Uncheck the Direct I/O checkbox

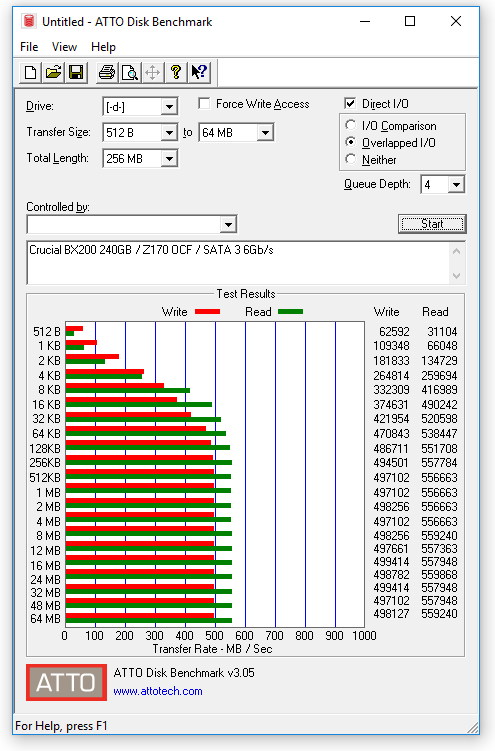(350, 103)
